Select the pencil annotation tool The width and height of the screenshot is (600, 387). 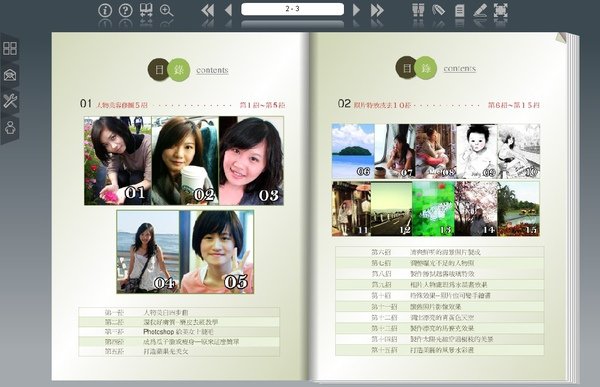click(x=480, y=10)
